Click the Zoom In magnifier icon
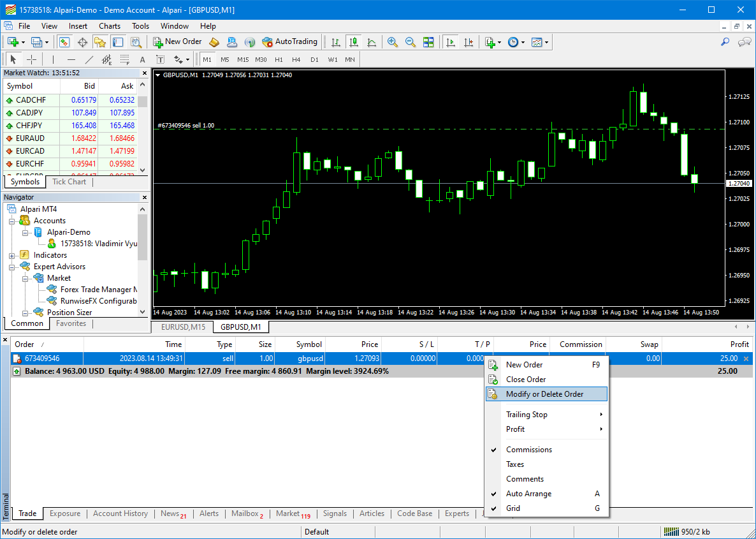The image size is (756, 539). [393, 42]
